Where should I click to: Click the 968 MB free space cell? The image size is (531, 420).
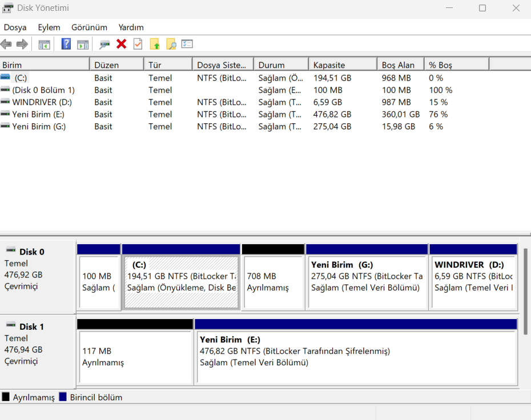396,78
